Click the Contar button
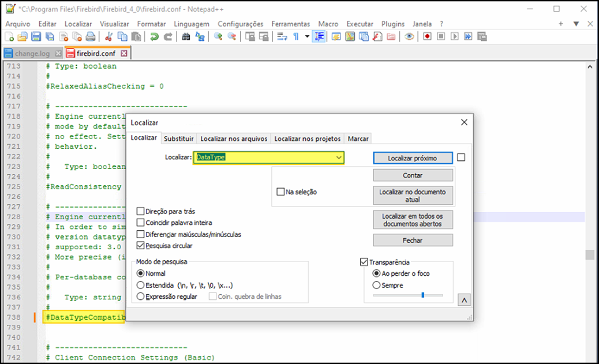Screen dimensions: 599x364 click(x=413, y=175)
